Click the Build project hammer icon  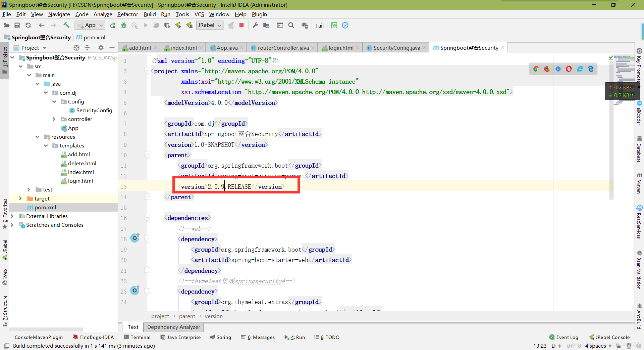tap(66, 25)
